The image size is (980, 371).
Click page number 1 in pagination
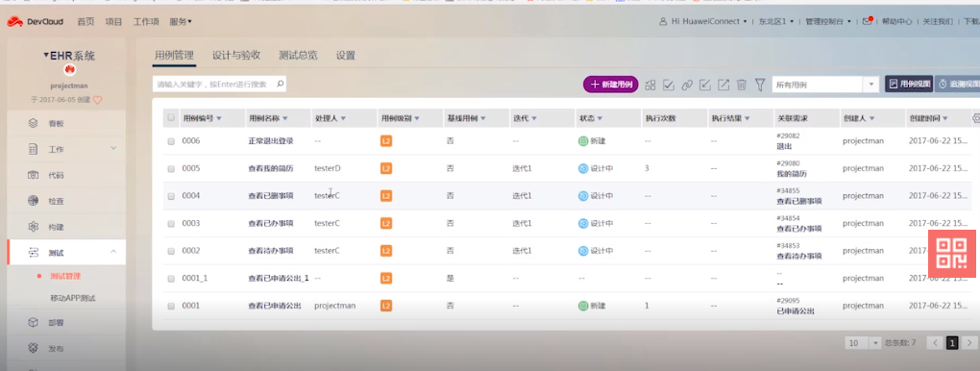(952, 343)
